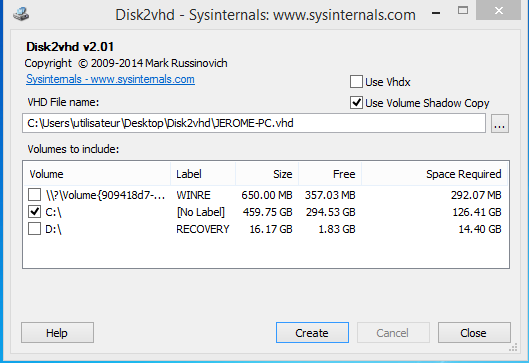529x363 pixels.
Task: Click the Help button
Action: pyautogui.click(x=57, y=333)
